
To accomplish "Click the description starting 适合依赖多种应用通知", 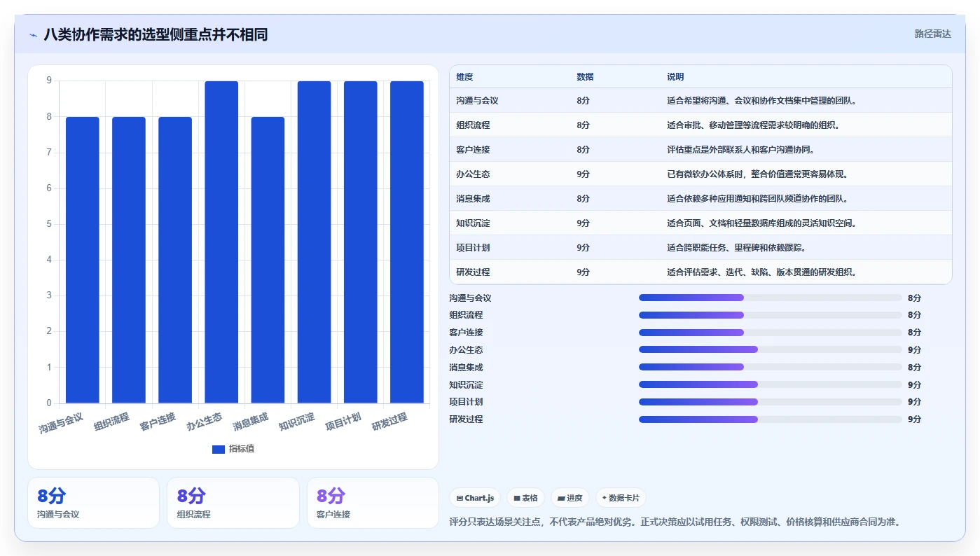I will pyautogui.click(x=758, y=199).
